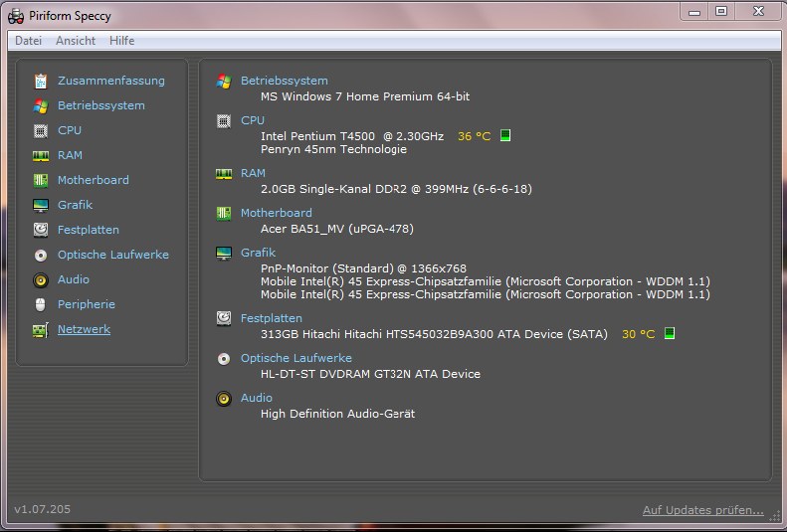Screen dimensions: 787x532
Task: Select Zusammenfassung in the sidebar
Action: [110, 81]
